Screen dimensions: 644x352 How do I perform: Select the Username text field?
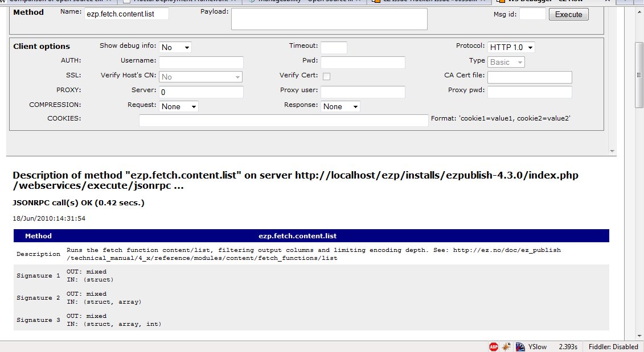(201, 62)
